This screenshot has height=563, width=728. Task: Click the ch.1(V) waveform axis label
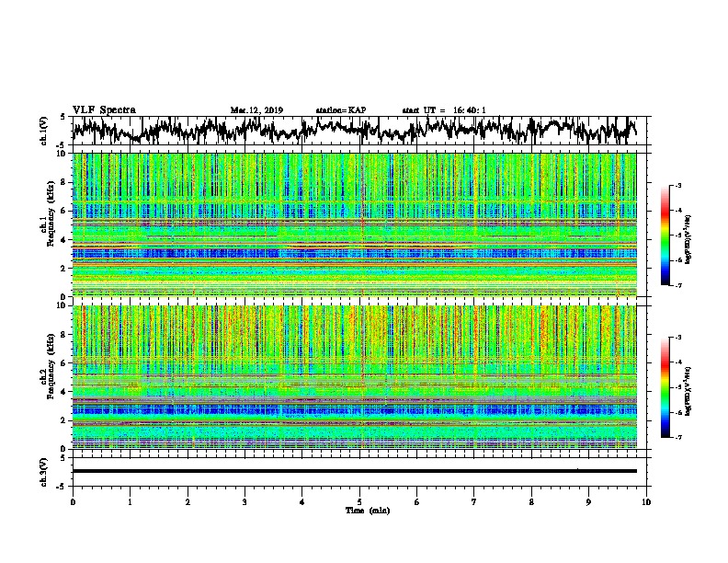click(x=44, y=131)
